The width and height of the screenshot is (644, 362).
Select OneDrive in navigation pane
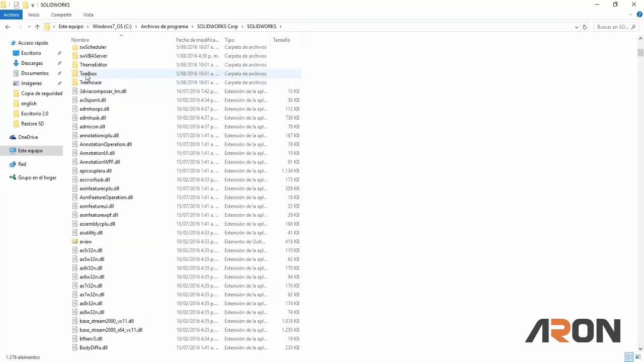coord(28,137)
